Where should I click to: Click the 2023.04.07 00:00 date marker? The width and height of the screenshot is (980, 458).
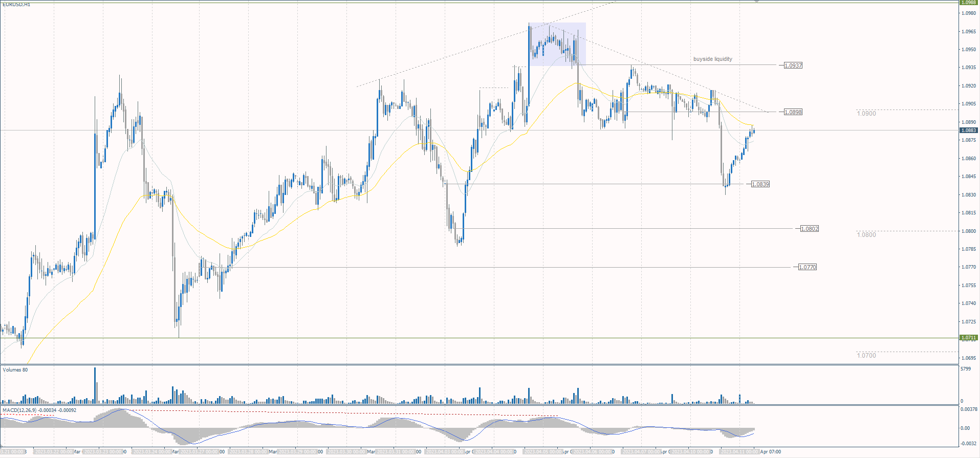point(642,452)
